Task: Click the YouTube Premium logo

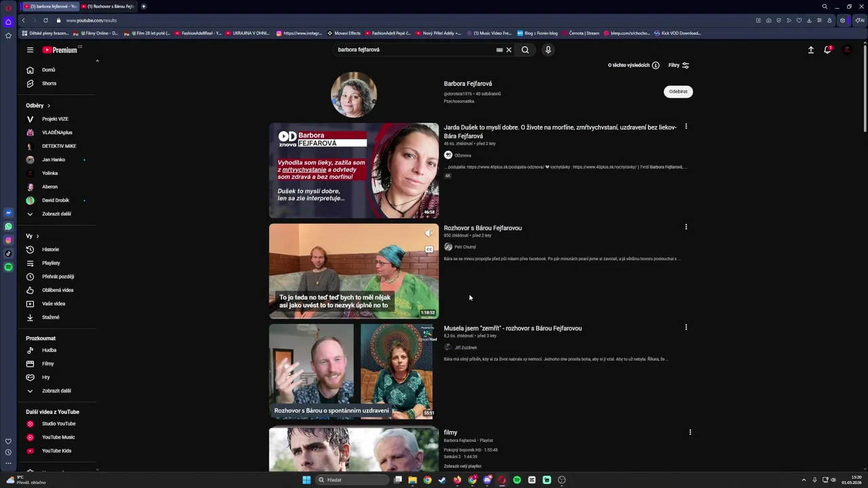Action: click(x=61, y=49)
